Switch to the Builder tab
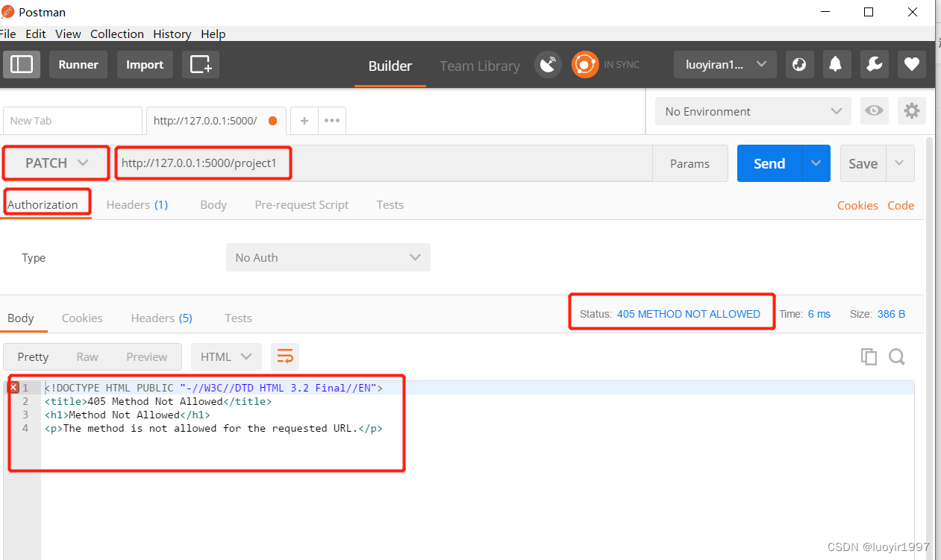Screen dimensions: 941x560 tap(390, 66)
